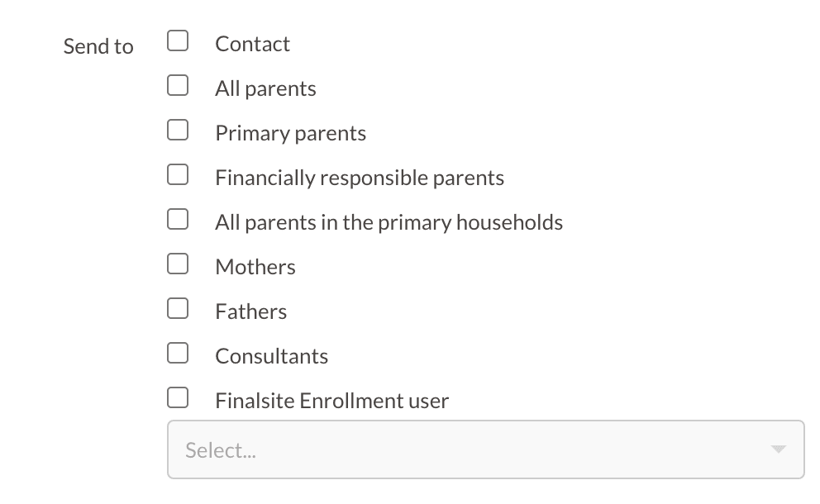This screenshot has height=504, width=820.
Task: Check the Contact checkbox
Action: click(178, 41)
